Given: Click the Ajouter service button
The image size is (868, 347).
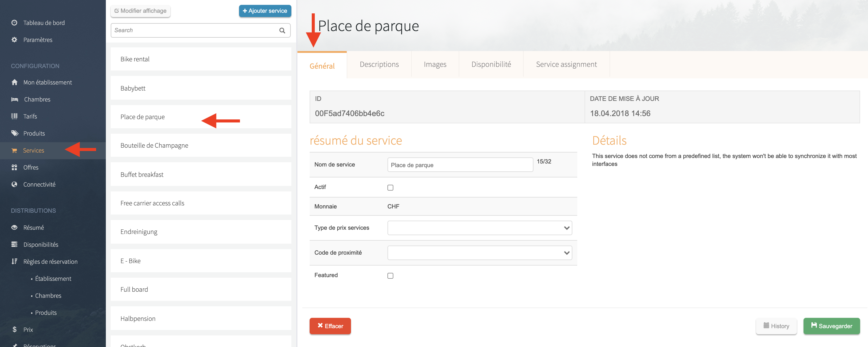Looking at the screenshot, I should click(265, 11).
